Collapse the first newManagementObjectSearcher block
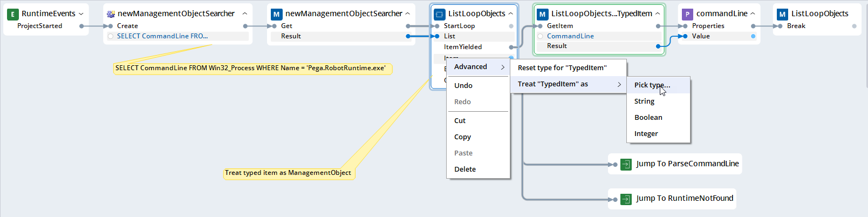The height and width of the screenshot is (217, 868). tap(245, 14)
